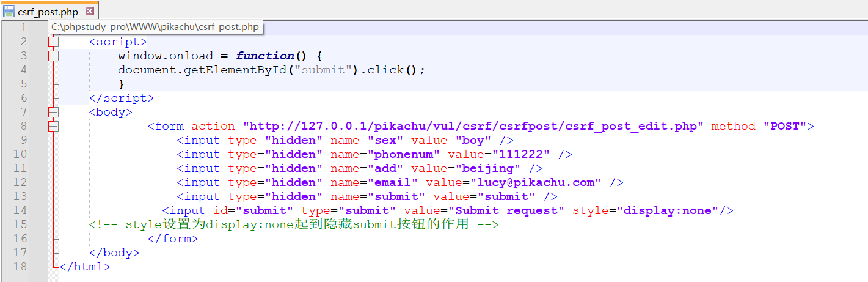This screenshot has width=868, height=282.
Task: Click the "POST" method value
Action: tap(785, 126)
